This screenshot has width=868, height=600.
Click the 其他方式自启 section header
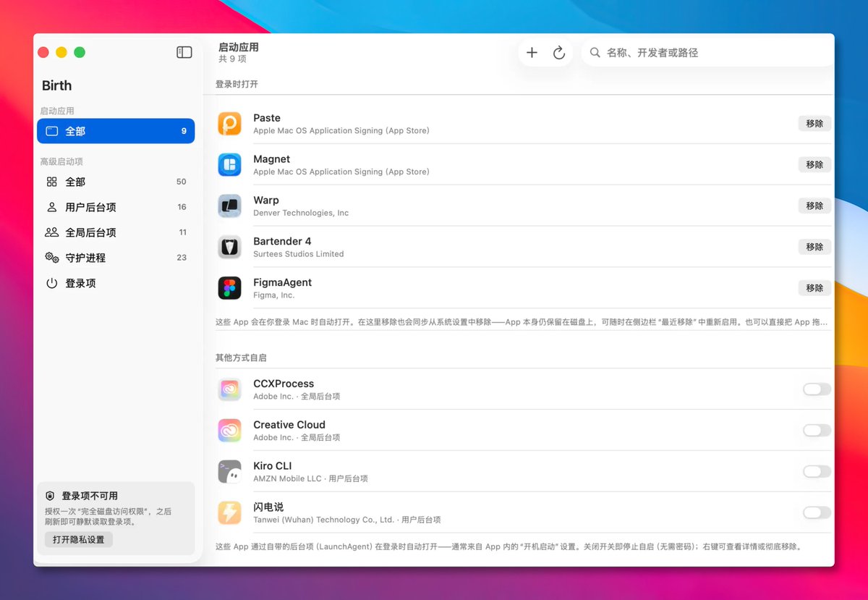[242, 358]
